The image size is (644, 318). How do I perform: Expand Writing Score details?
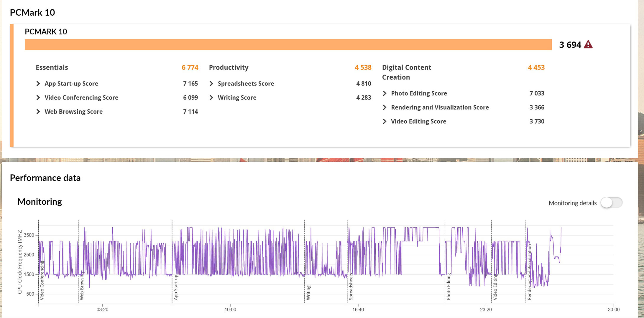point(211,97)
